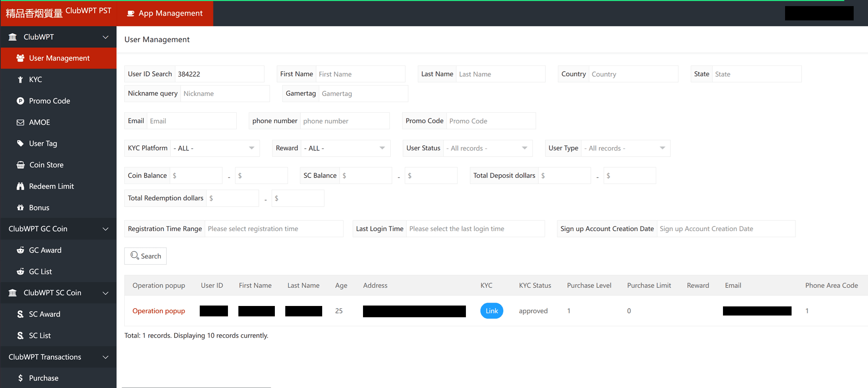Click the GC Award icon
Image resolution: width=868 pixels, height=388 pixels.
coord(20,250)
